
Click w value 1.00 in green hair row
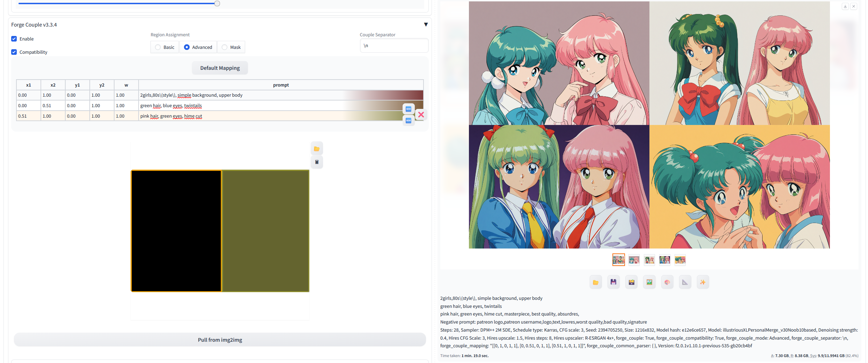click(x=126, y=106)
